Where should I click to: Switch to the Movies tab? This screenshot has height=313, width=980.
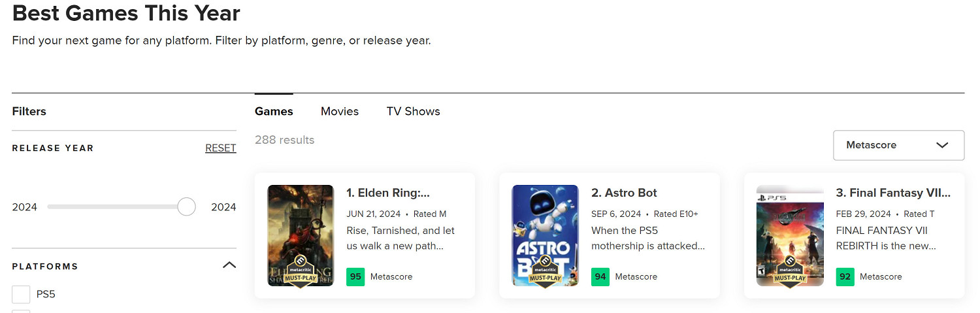pyautogui.click(x=340, y=111)
